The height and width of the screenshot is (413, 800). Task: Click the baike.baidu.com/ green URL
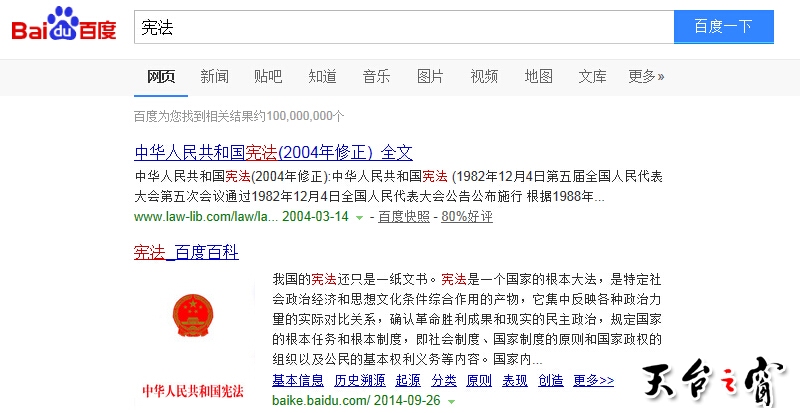[x=321, y=400]
